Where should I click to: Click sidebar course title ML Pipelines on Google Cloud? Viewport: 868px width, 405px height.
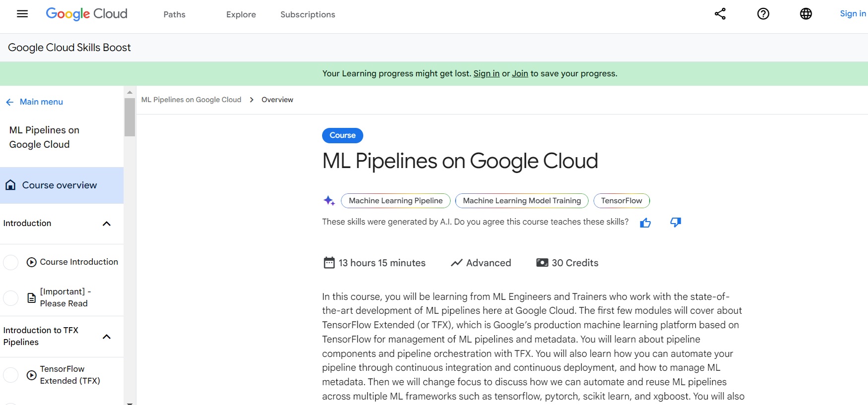tap(44, 137)
